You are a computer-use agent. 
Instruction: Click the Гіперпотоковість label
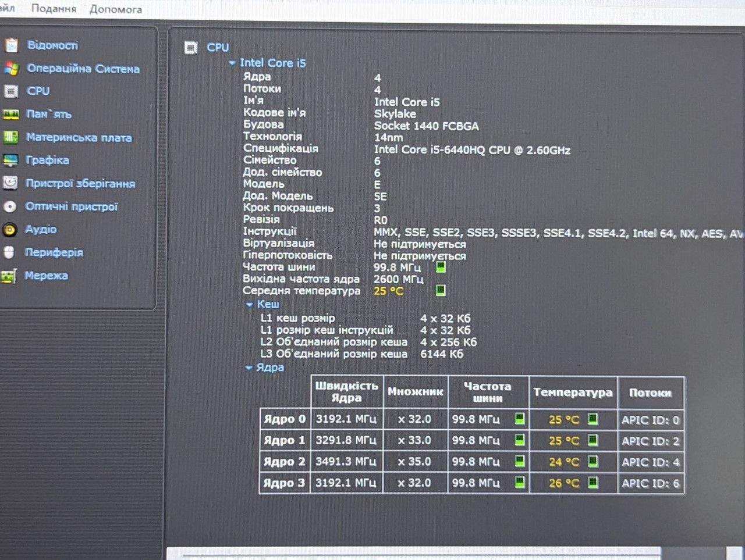[288, 255]
